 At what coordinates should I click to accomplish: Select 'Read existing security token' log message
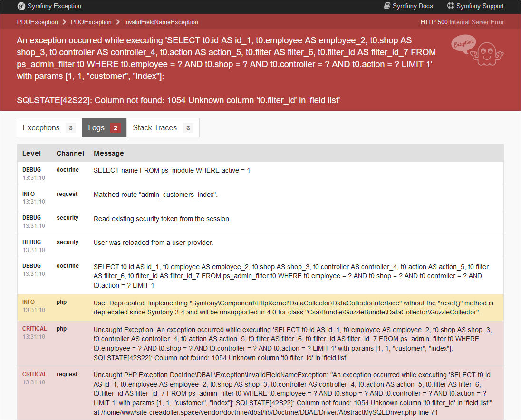click(x=162, y=219)
